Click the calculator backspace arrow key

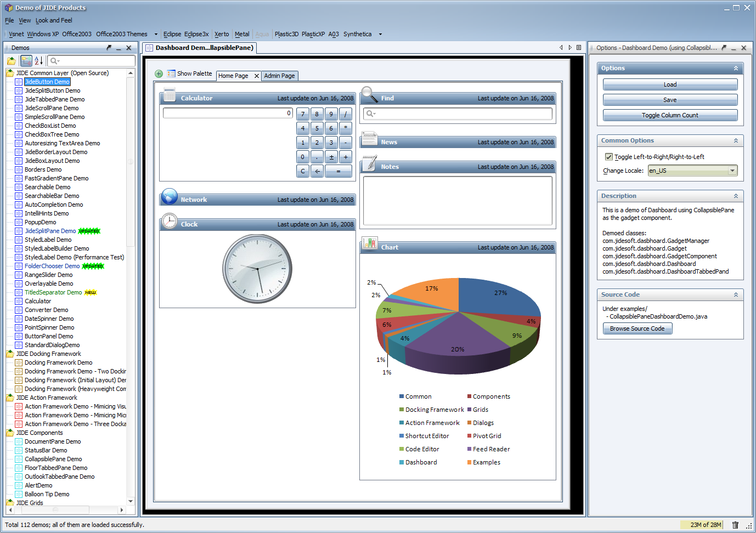(317, 171)
